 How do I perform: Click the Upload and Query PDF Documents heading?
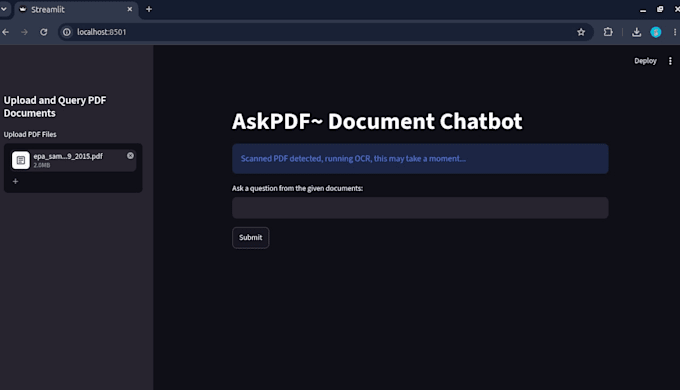tap(55, 107)
